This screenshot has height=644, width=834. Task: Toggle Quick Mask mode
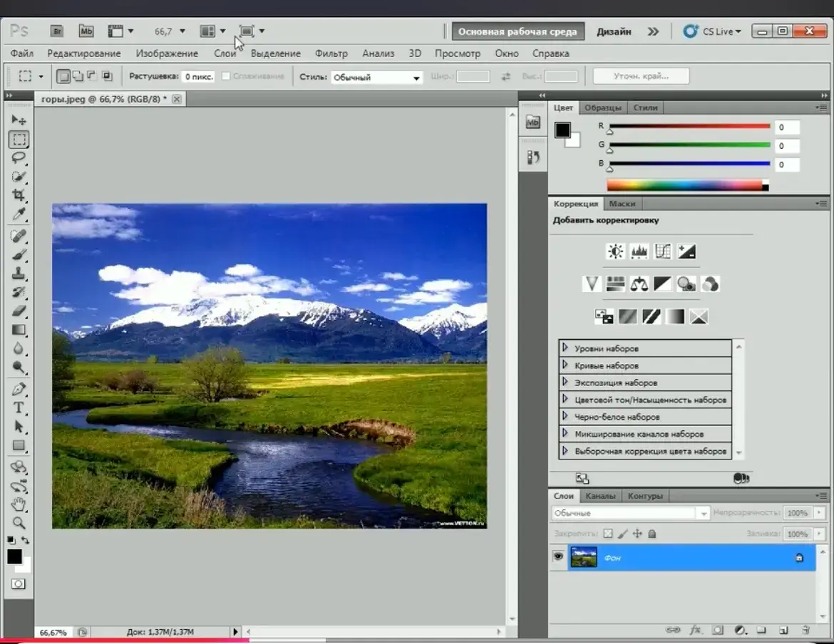18,584
